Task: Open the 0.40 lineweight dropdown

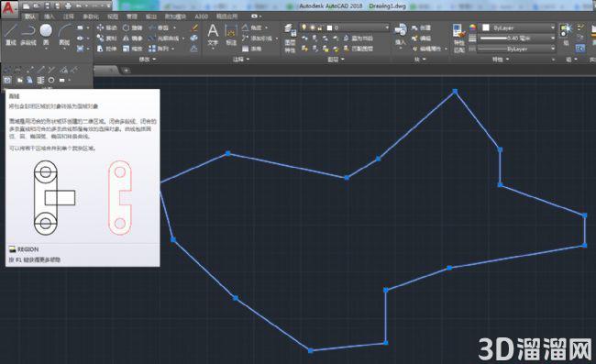Action: point(517,38)
